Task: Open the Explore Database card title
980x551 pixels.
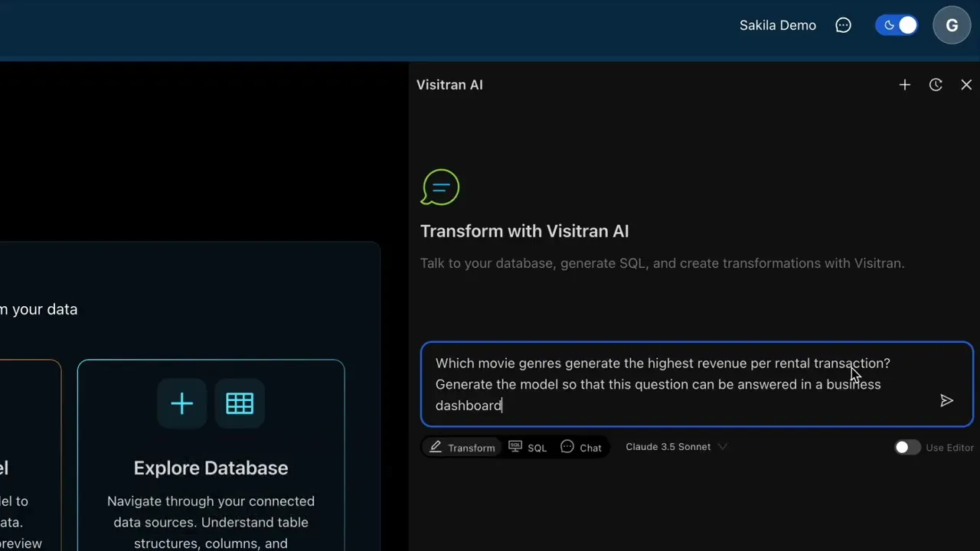Action: (211, 468)
